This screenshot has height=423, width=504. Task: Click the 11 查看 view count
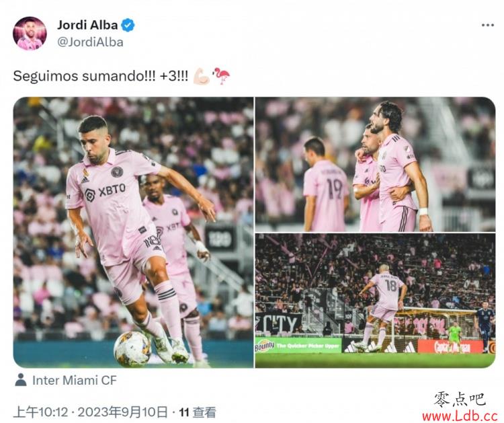click(198, 412)
